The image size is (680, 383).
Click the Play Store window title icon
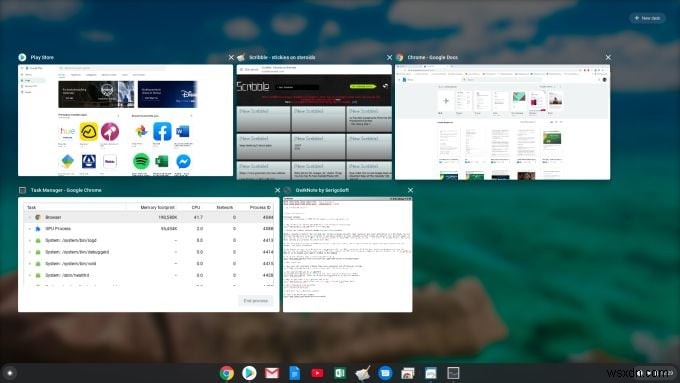click(x=22, y=57)
